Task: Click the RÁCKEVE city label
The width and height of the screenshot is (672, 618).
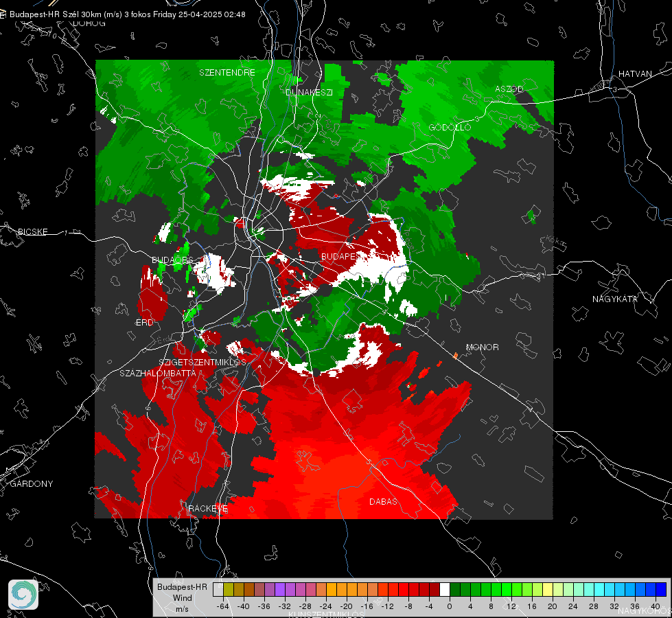Action: coord(208,509)
